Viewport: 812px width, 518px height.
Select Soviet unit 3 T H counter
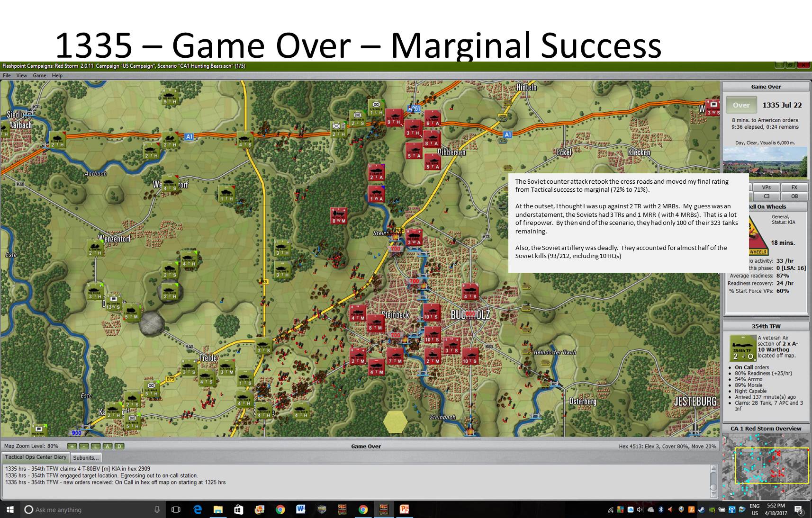[x=413, y=128]
